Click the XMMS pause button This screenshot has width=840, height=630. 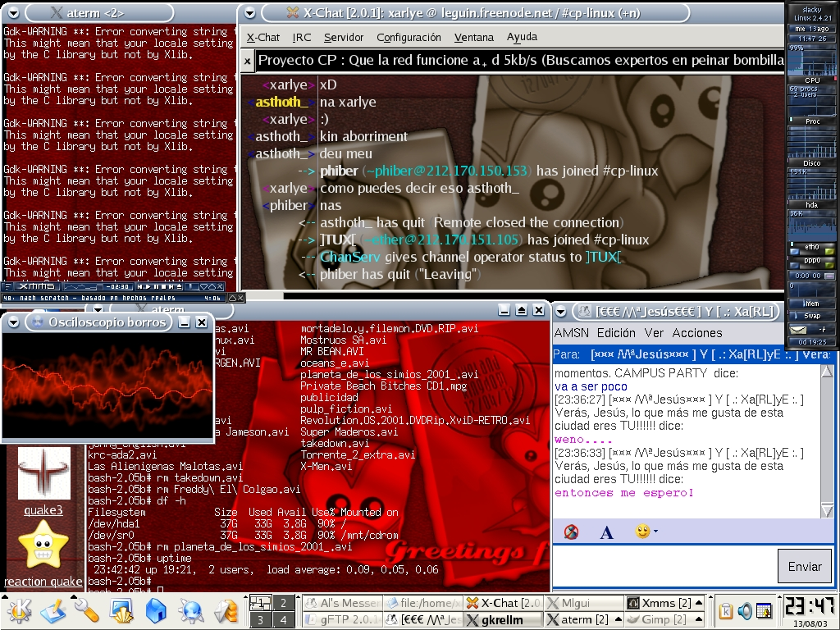pos(156,286)
